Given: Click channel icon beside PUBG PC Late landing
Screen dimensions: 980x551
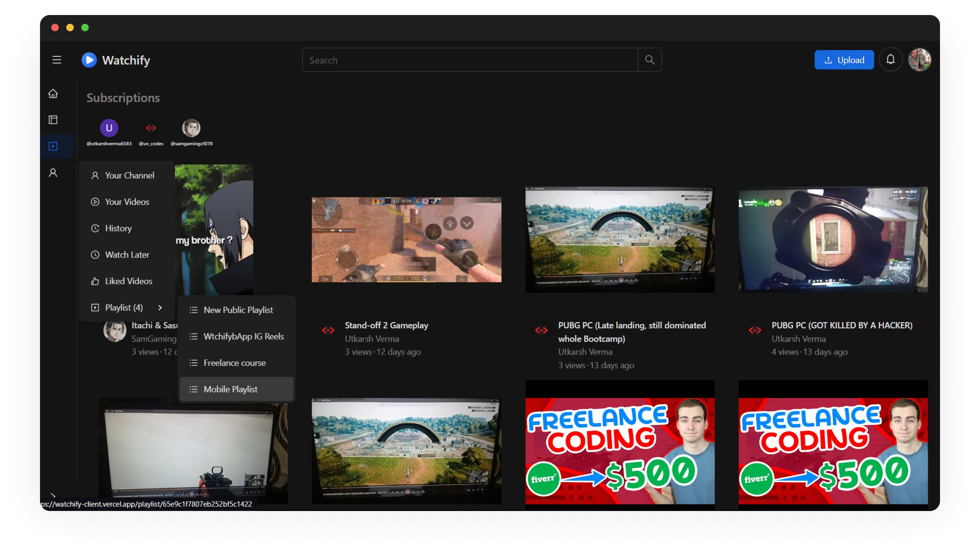Looking at the screenshot, I should 541,330.
